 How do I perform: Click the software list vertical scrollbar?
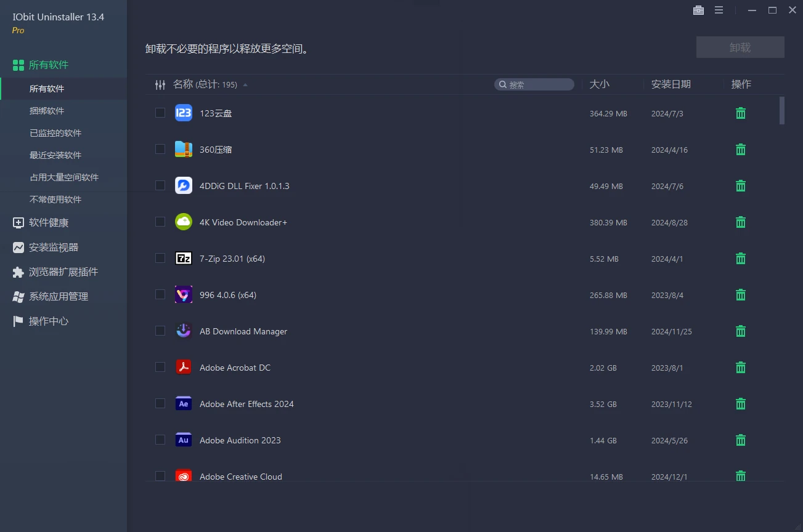point(782,110)
